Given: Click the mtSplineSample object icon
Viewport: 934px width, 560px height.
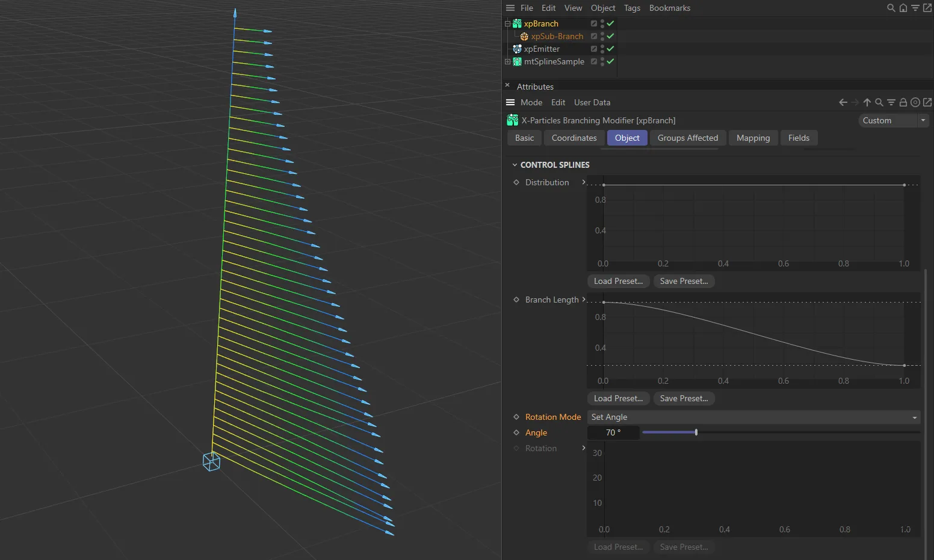Looking at the screenshot, I should pyautogui.click(x=517, y=61).
